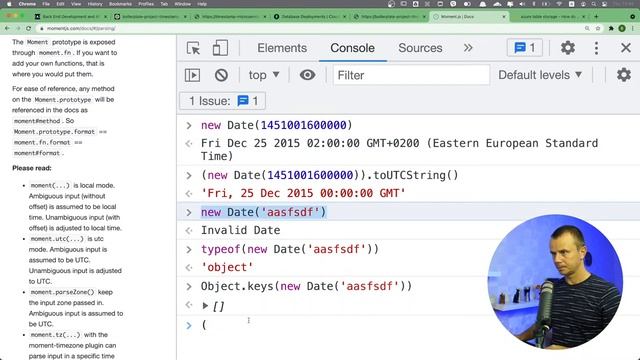Open DevTools settings gear in the top bar
The height and width of the screenshot is (360, 640).
pos(567,48)
